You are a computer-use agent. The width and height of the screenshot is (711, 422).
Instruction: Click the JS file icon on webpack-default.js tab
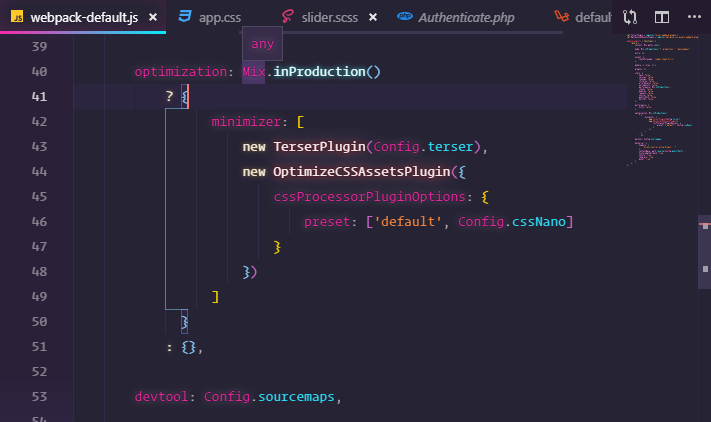point(17,17)
